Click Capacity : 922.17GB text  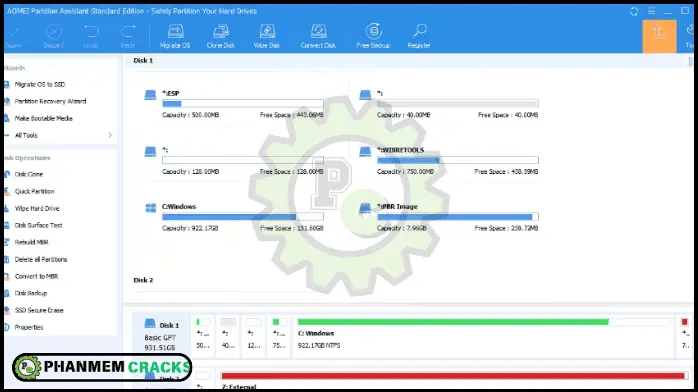point(190,228)
